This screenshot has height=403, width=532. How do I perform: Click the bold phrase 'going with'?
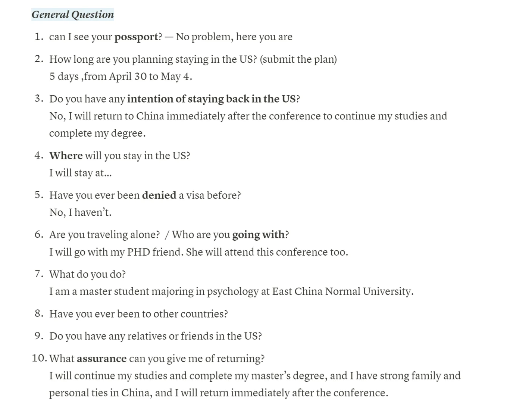click(x=258, y=235)
